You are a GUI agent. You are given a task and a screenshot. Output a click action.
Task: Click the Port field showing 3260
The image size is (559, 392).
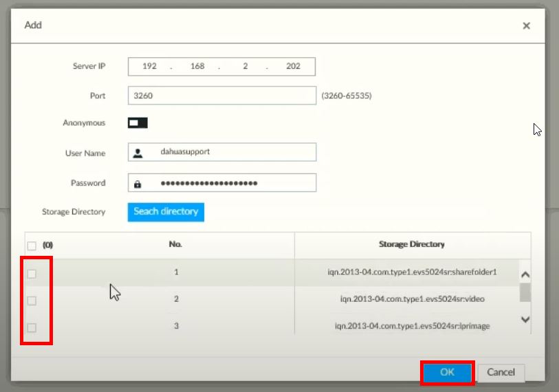tap(222, 96)
